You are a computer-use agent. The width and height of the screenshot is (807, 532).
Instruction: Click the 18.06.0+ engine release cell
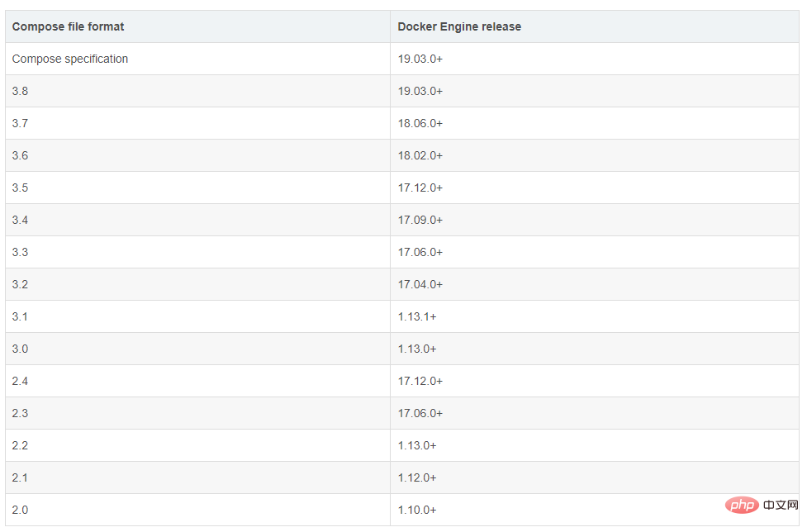[420, 123]
